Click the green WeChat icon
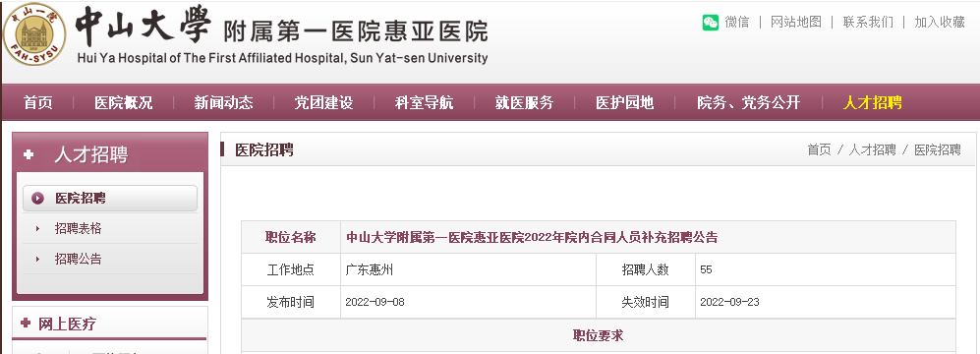 coord(711,23)
